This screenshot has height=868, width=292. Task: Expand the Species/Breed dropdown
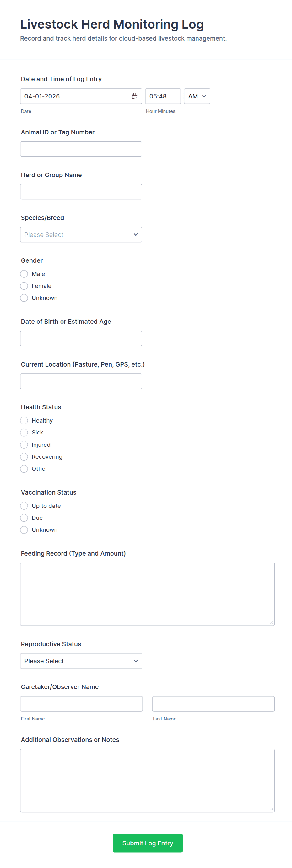[x=81, y=235]
